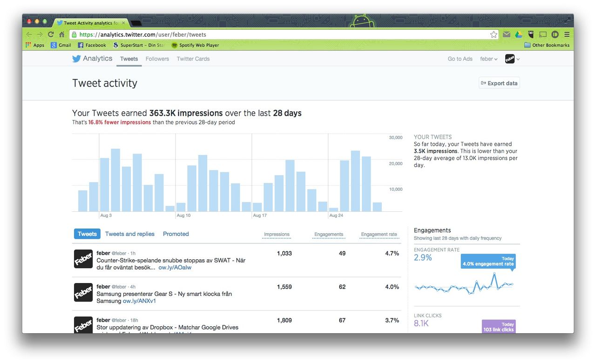
Task: Click the Twitter bird Analytics logo
Action: (92, 59)
